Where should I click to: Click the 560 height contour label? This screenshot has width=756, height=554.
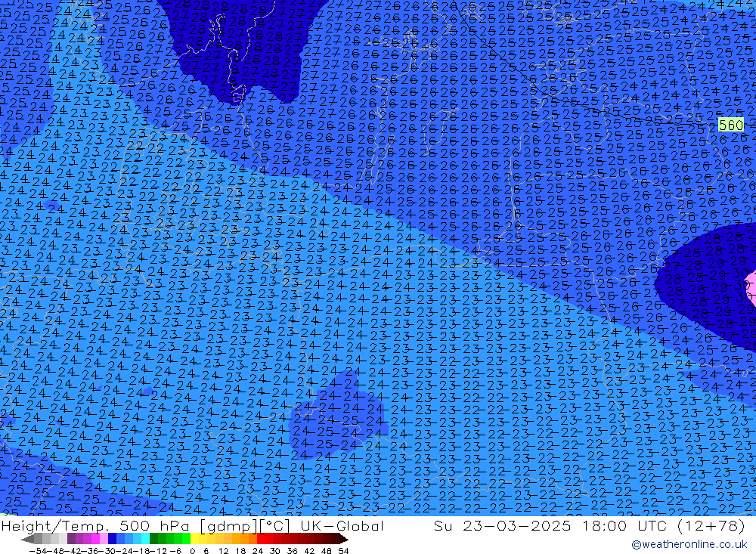[731, 125]
